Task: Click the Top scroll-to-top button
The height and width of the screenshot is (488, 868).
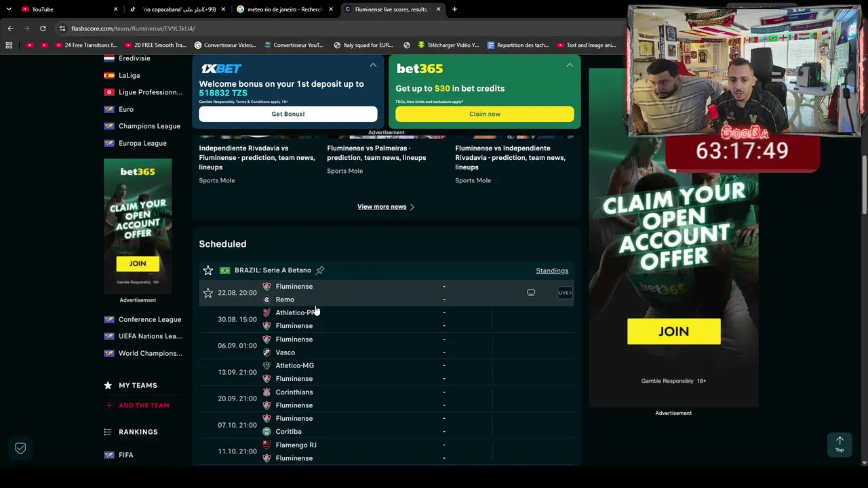Action: tap(840, 444)
